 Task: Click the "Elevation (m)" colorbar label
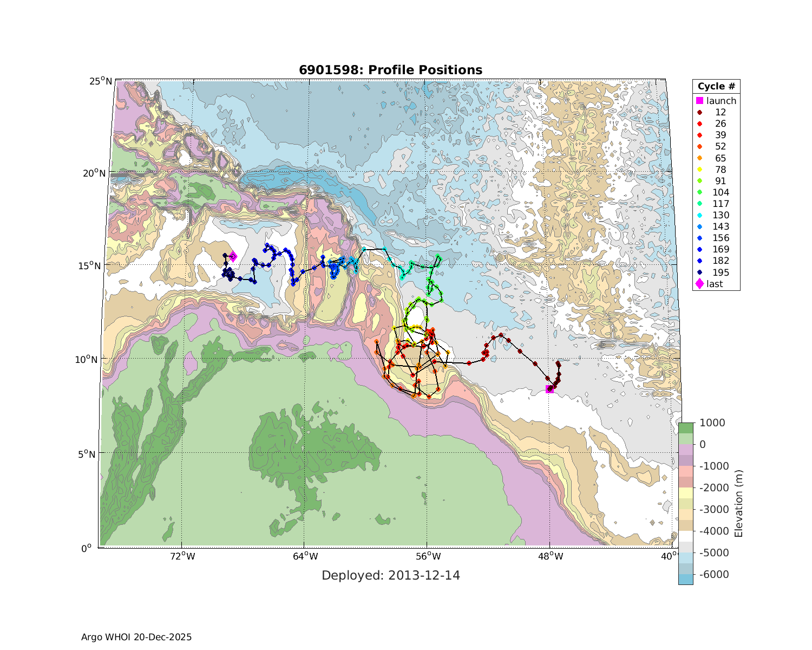738,504
